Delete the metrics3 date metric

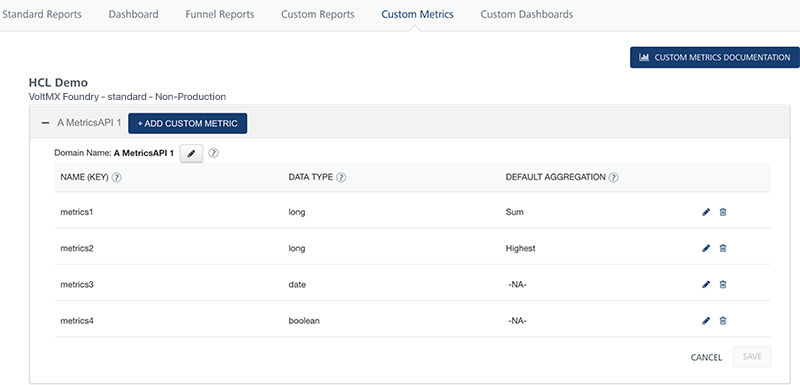(723, 285)
